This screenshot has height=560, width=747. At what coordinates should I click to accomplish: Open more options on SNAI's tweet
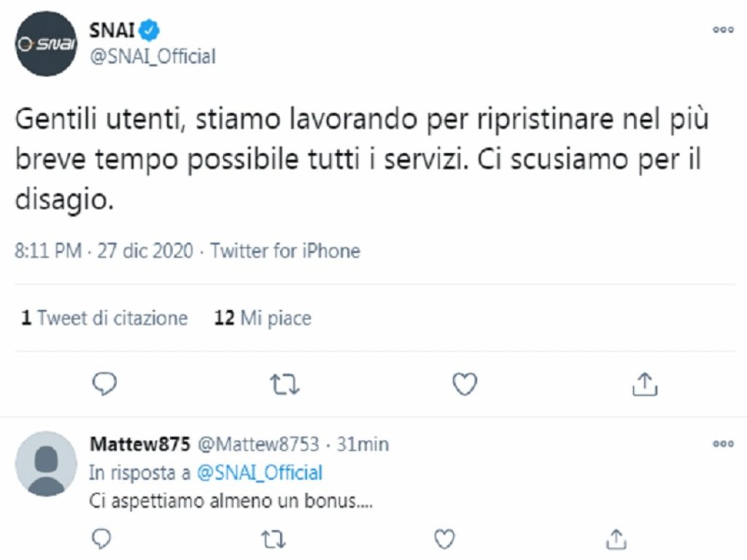pos(724,28)
